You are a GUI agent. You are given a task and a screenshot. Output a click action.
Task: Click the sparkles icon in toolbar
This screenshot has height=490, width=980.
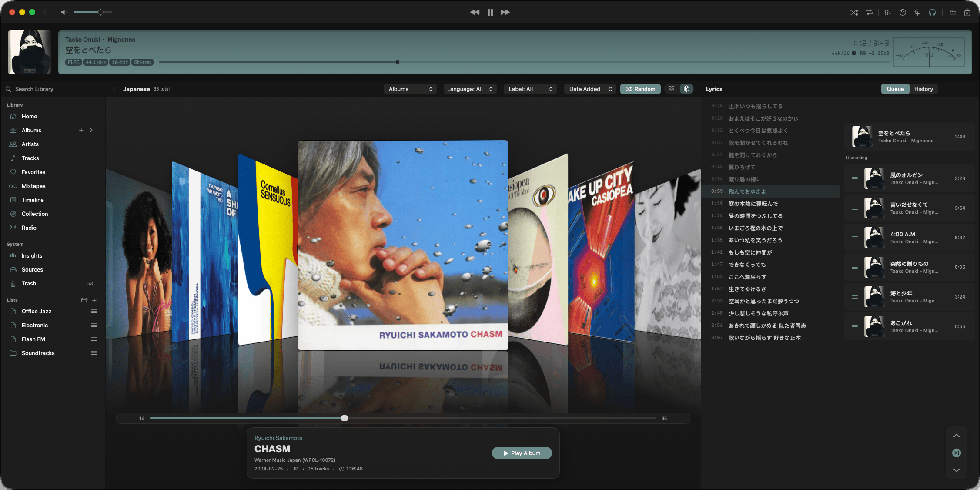(917, 13)
